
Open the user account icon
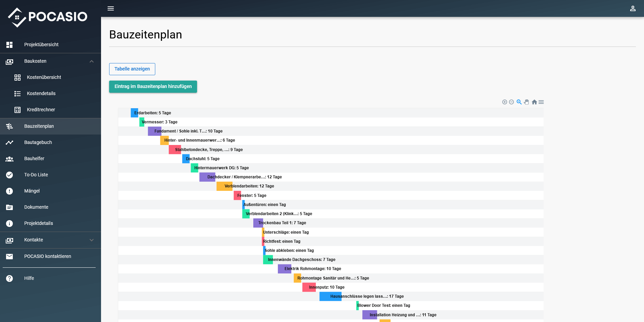[x=633, y=8]
